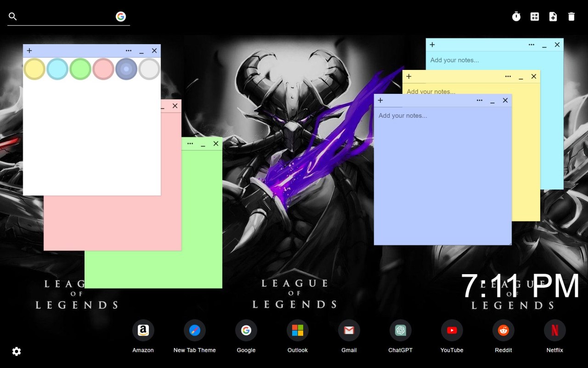
Task: Close the purple note
Action: (x=505, y=100)
